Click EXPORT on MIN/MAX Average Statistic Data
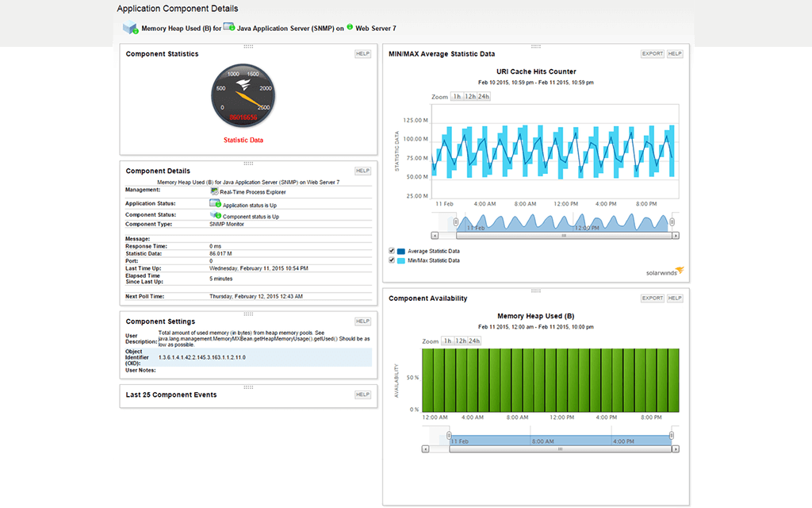 click(652, 53)
